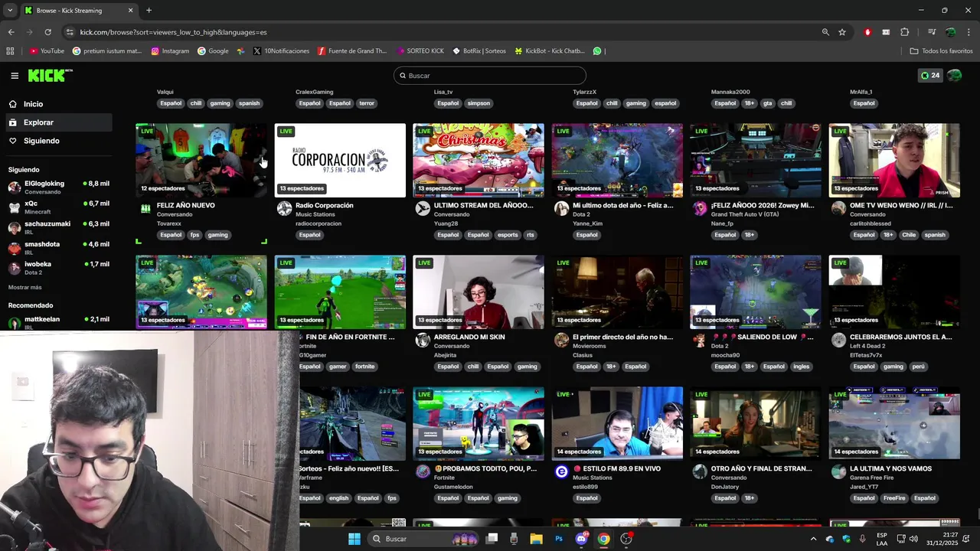Open ARREGLANDO MI SKIN stream thumbnail
This screenshot has width=980, height=551.
[x=479, y=292]
